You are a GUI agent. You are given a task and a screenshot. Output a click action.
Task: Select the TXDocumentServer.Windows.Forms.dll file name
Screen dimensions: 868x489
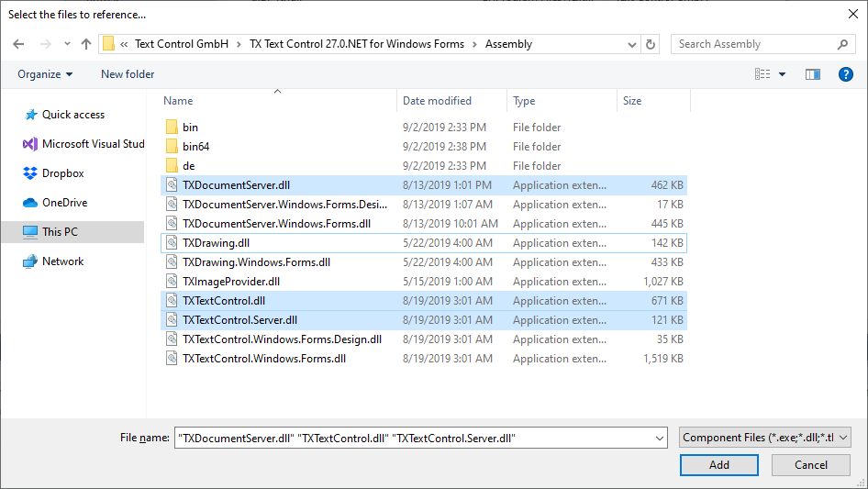pos(277,224)
